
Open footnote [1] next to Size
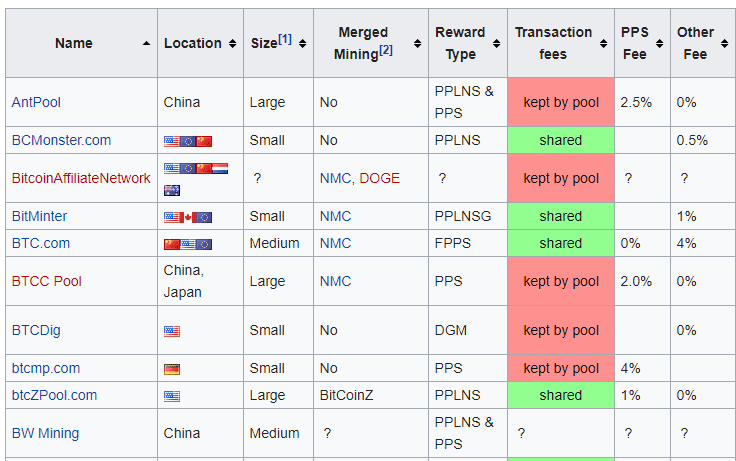tap(285, 39)
